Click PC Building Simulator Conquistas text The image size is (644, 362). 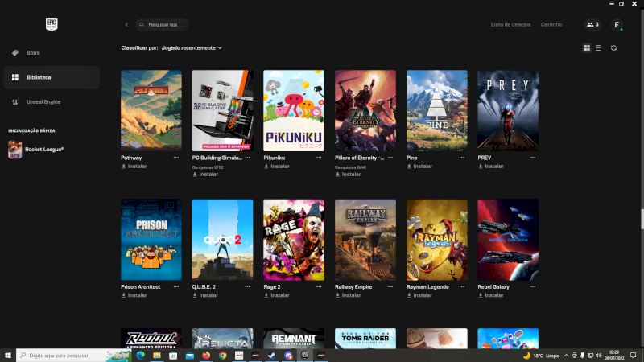208,167
